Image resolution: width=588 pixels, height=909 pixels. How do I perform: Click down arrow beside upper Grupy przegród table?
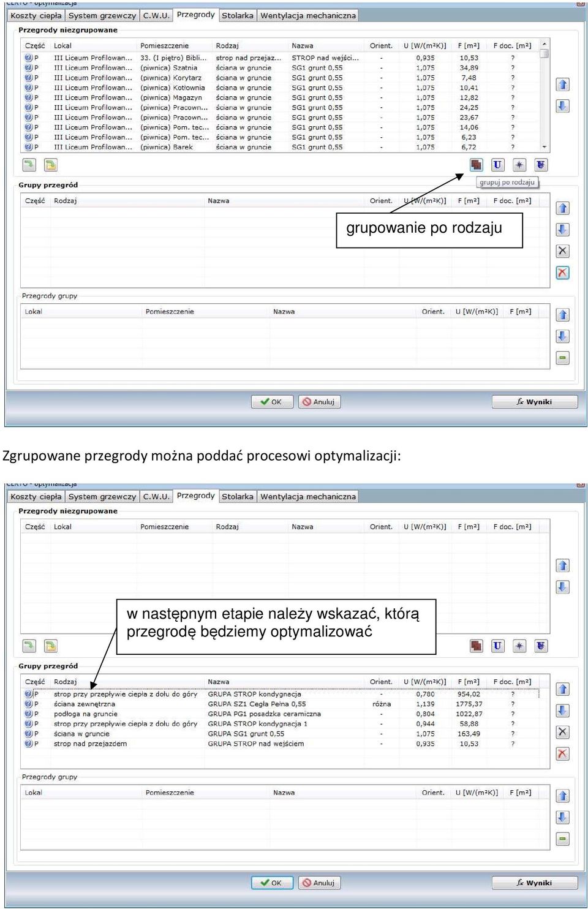click(x=563, y=230)
